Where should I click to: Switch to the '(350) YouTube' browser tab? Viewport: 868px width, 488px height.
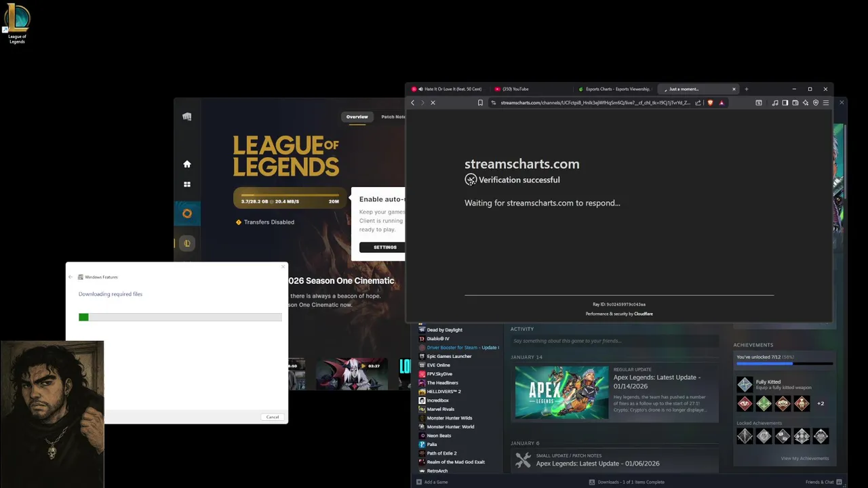point(530,89)
